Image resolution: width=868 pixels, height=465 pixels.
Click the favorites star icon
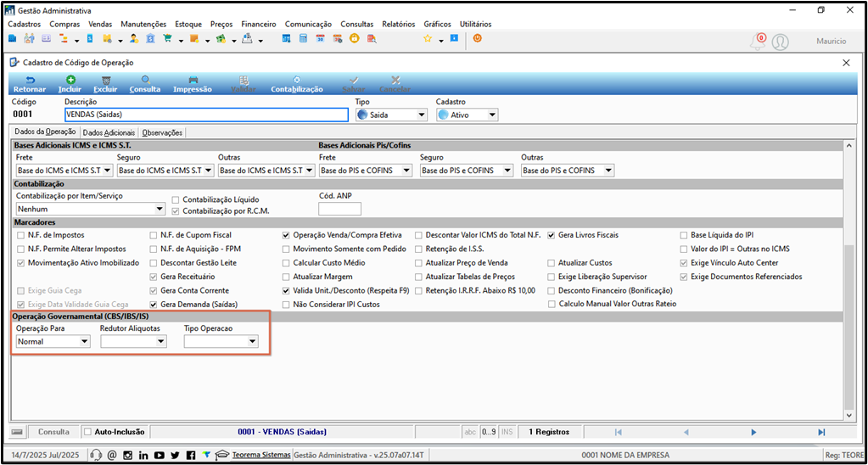(428, 39)
